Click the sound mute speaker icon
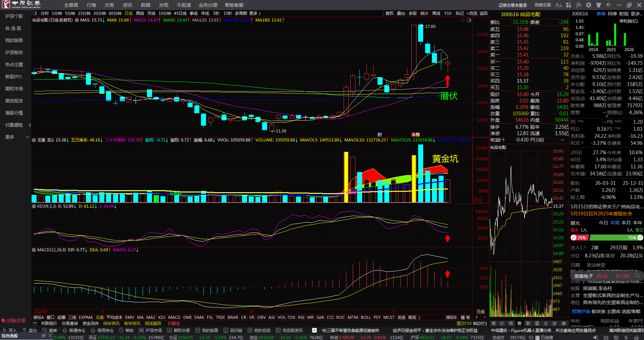The width and height of the screenshot is (644, 340). (595, 337)
